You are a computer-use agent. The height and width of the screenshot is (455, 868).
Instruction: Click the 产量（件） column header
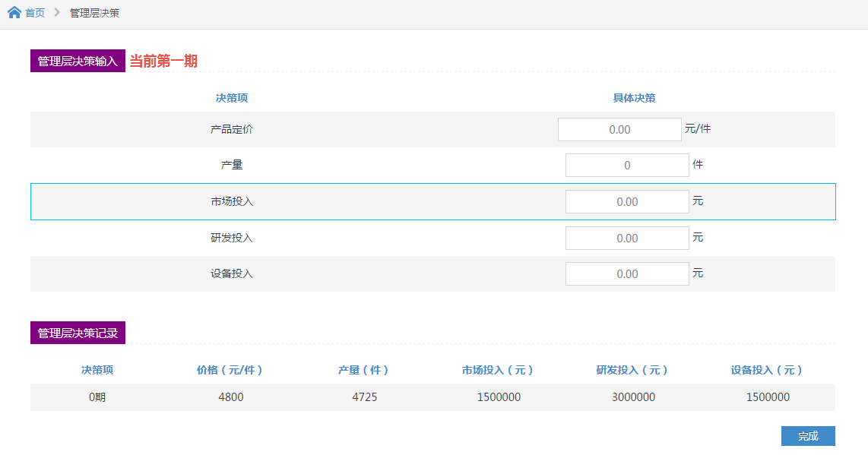pyautogui.click(x=363, y=370)
